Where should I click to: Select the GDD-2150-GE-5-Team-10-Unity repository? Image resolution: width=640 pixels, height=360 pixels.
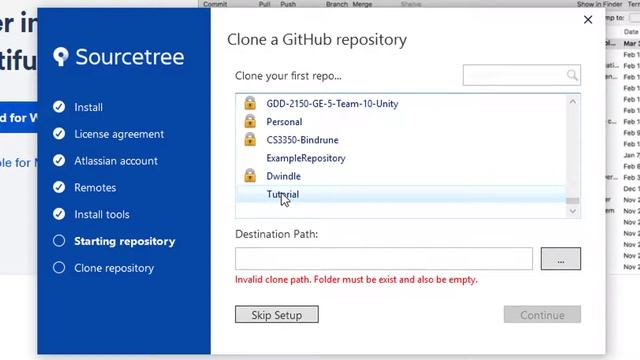(401, 104)
